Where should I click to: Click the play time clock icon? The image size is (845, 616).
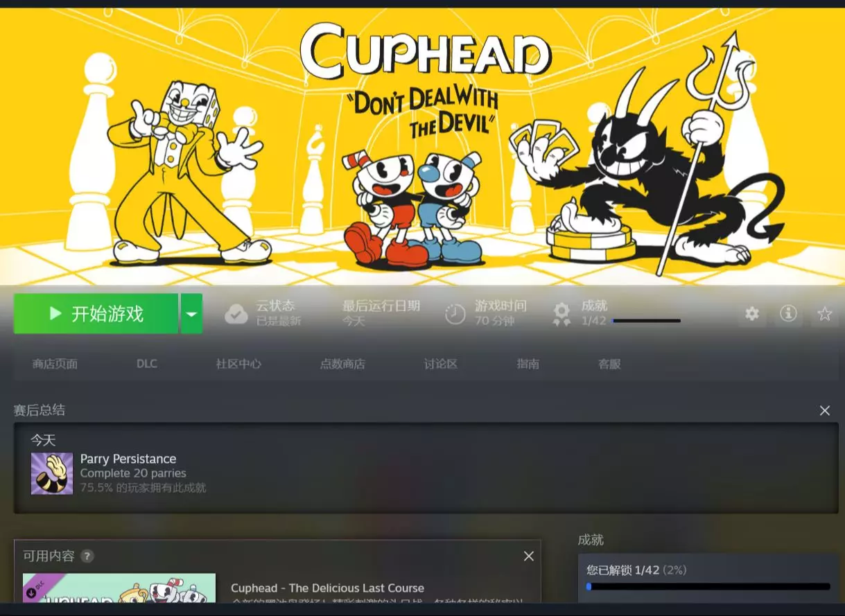coord(455,314)
